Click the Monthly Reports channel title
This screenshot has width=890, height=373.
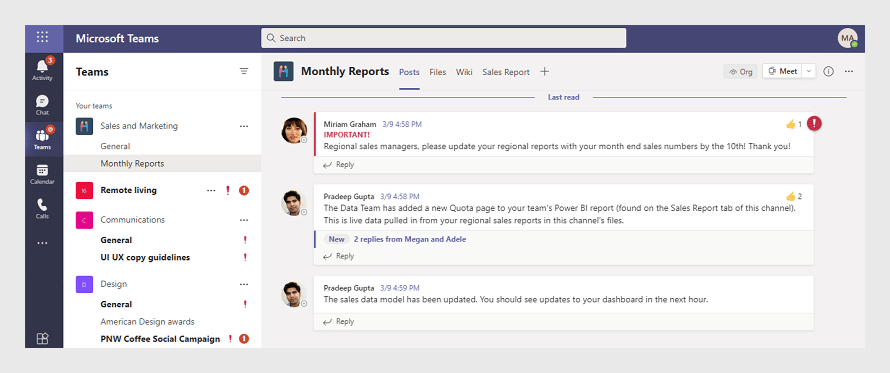pos(345,72)
